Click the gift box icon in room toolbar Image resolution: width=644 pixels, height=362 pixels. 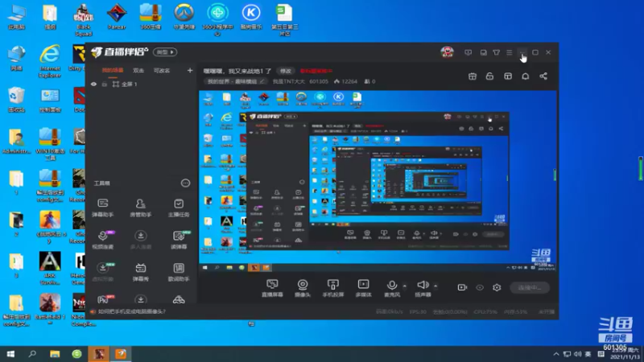point(473,76)
